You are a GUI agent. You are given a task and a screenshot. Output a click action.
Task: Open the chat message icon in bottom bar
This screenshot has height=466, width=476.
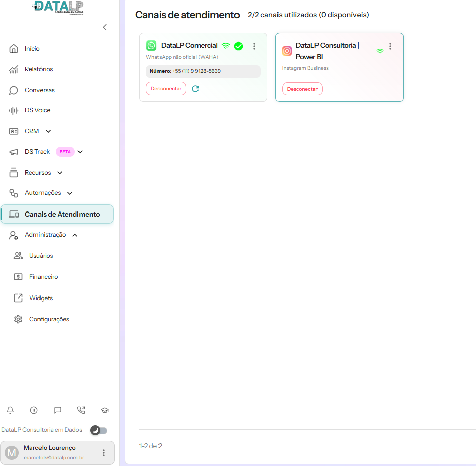[x=58, y=410]
